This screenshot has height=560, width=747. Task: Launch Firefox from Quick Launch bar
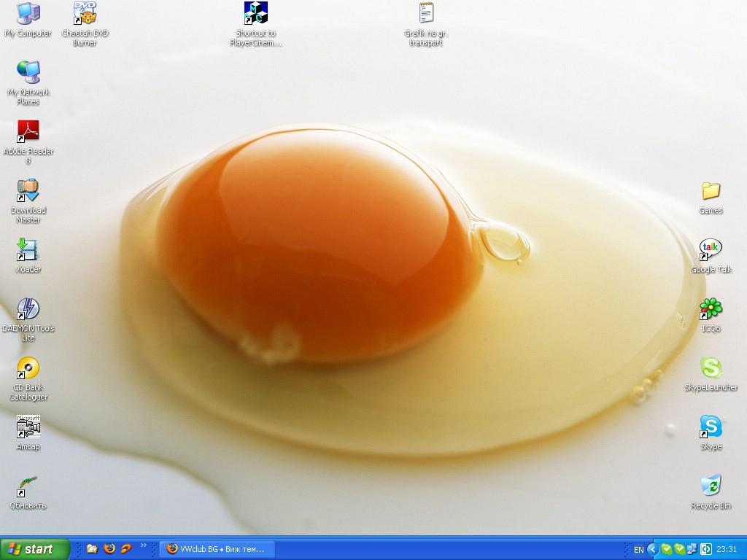pos(109,549)
